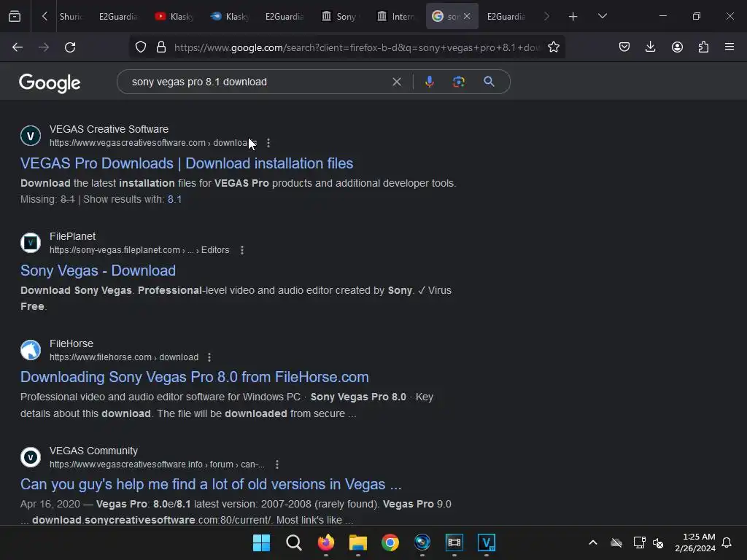Screen dimensions: 747x560
Task: Switch to the Shuric tab
Action: 71,17
